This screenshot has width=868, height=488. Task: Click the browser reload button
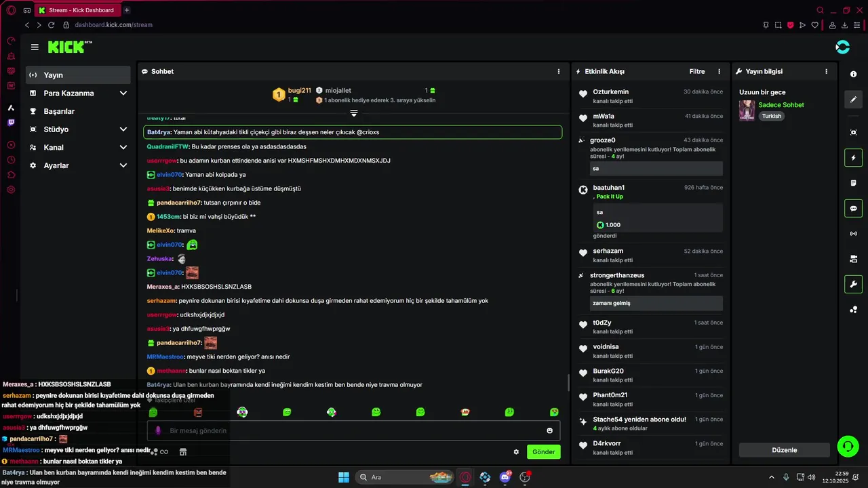click(x=52, y=25)
